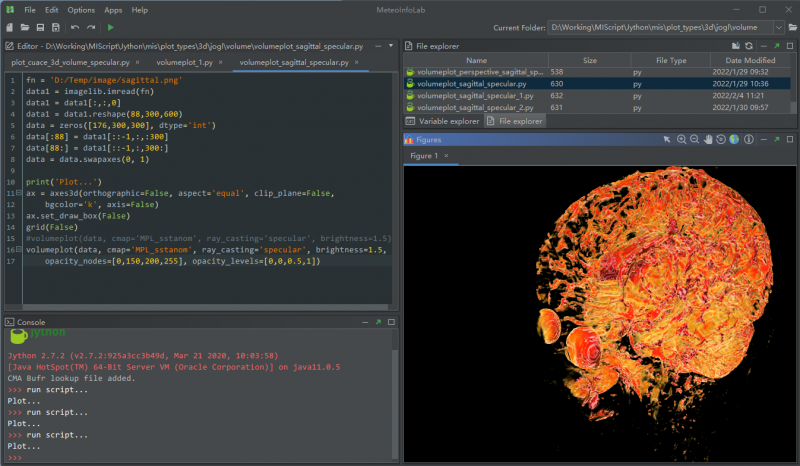The image size is (800, 466).
Task: Select the Zoom In tool in Figures
Action: [681, 140]
